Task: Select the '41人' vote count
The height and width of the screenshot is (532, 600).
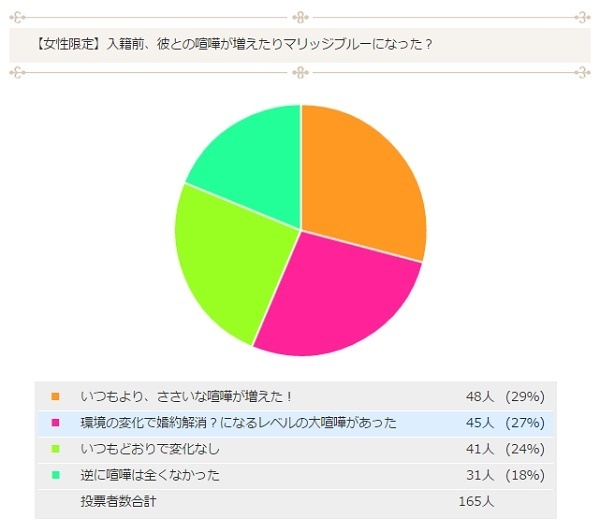Action: (x=479, y=449)
